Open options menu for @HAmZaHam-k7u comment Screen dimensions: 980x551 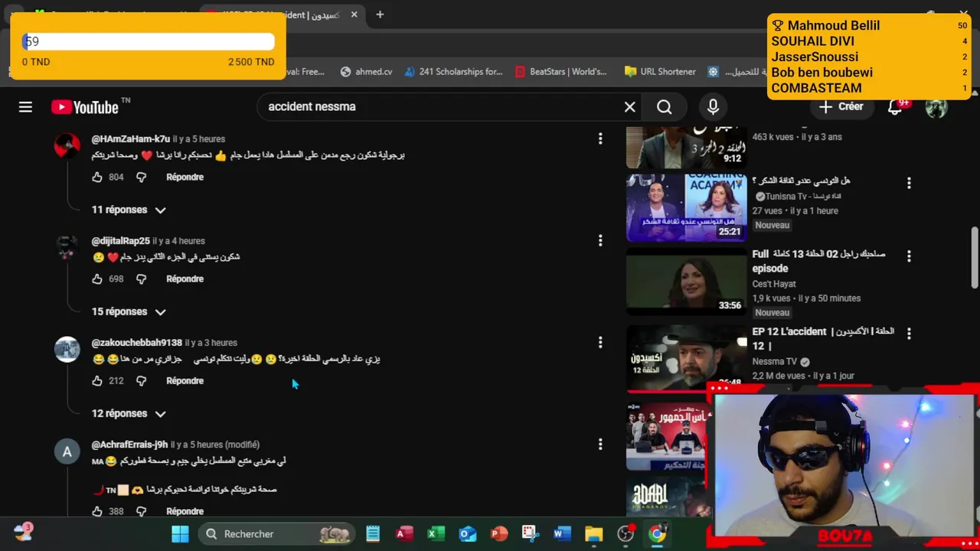pyautogui.click(x=600, y=139)
